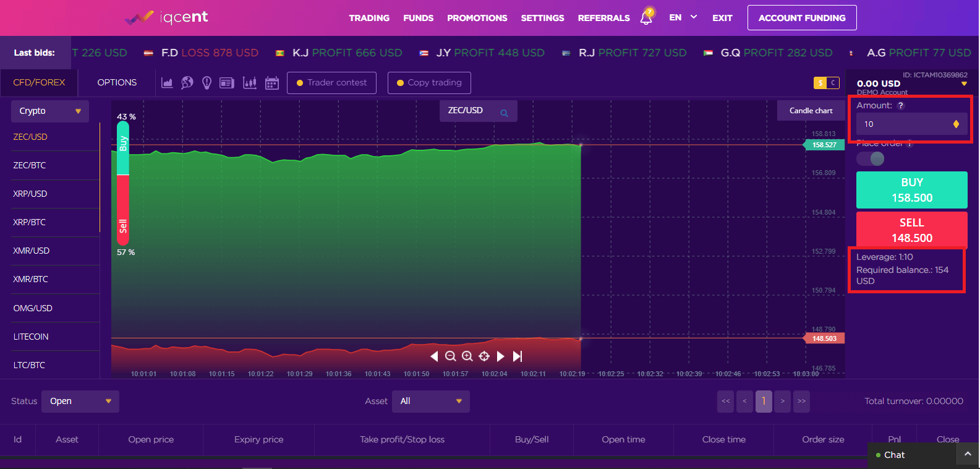Click the lightbulb ideas icon
The image size is (980, 469).
[x=207, y=82]
